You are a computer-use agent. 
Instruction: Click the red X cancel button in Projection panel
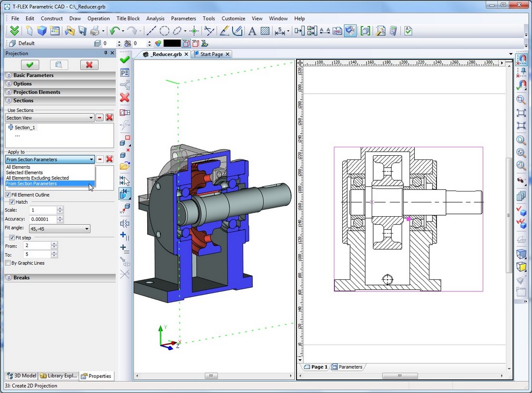pos(89,65)
